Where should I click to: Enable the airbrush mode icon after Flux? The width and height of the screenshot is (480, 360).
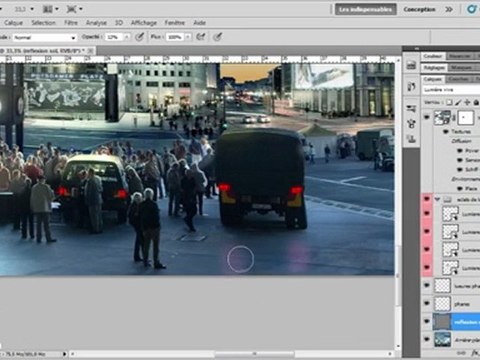point(200,37)
